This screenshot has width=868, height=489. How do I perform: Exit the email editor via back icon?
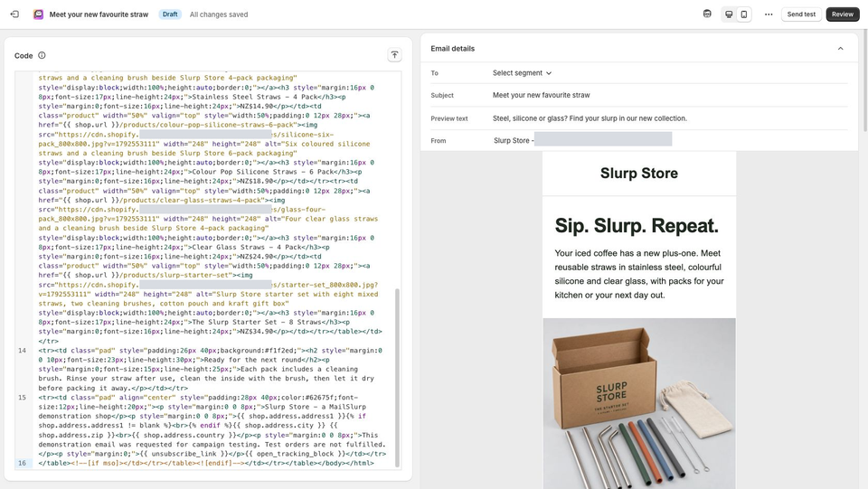click(x=15, y=14)
